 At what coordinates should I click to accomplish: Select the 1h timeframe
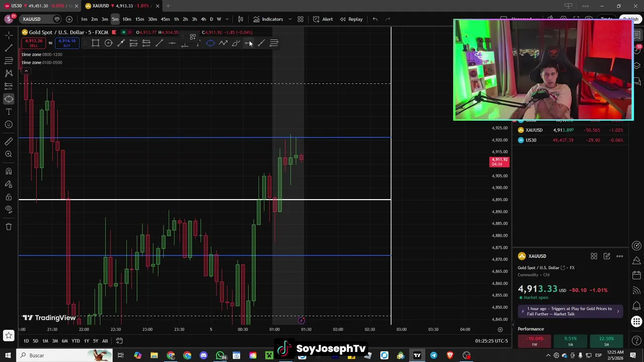pyautogui.click(x=176, y=19)
